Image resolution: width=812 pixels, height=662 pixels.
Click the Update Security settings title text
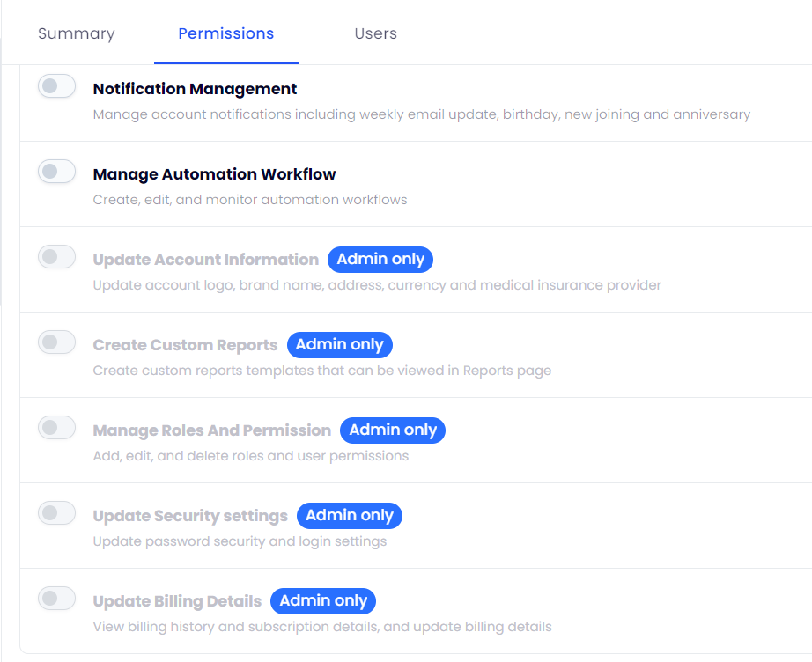[190, 516]
